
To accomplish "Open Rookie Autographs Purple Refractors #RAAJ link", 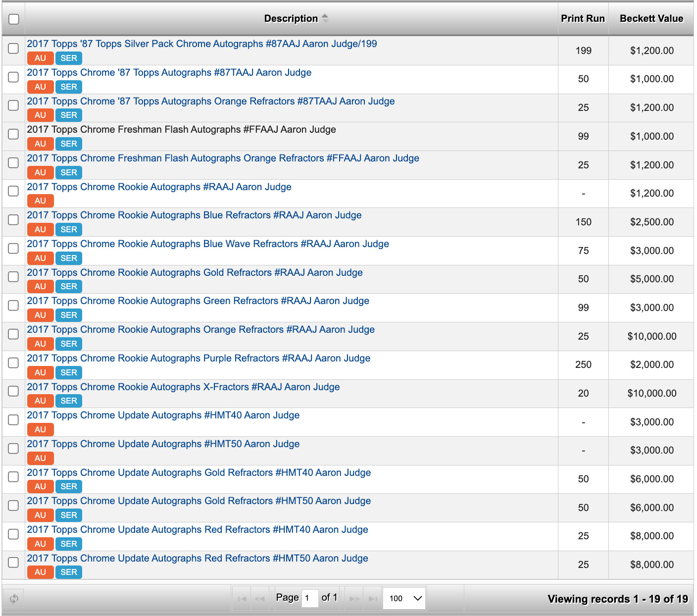I will (x=199, y=358).
